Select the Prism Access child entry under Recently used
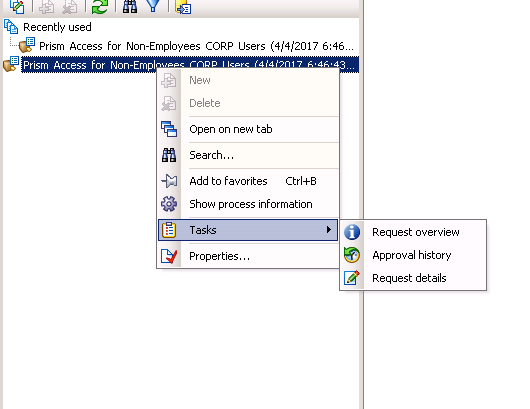The image size is (530, 409). coord(196,46)
